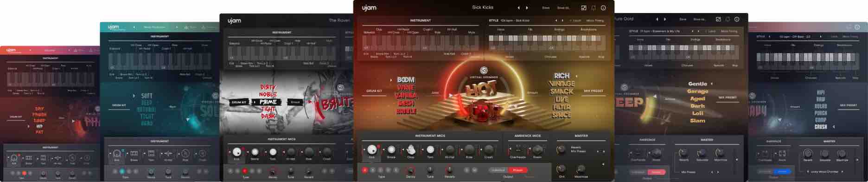Select next preset arrow beside Sick Kicks
The width and height of the screenshot is (868, 182).
(527, 8)
